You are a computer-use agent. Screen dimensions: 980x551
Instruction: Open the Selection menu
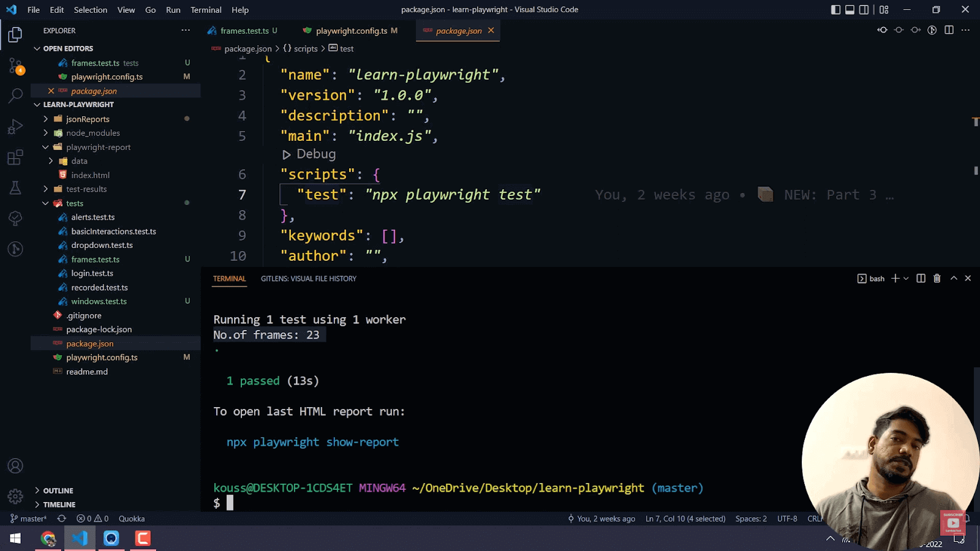[x=91, y=10]
